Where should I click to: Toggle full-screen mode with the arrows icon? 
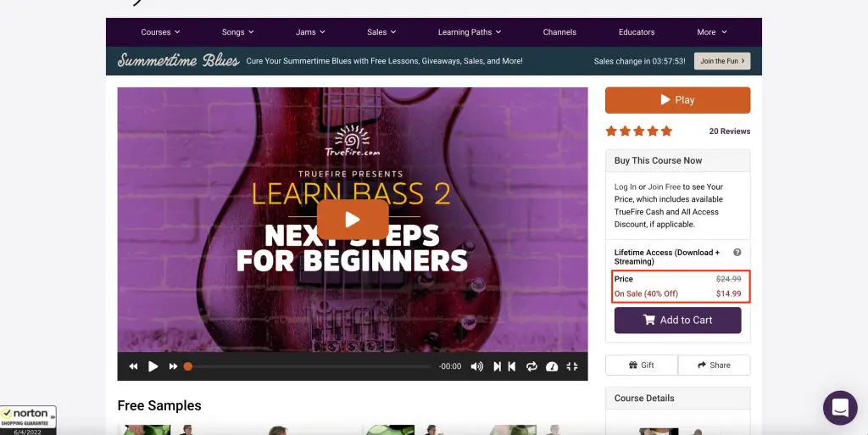click(x=572, y=366)
